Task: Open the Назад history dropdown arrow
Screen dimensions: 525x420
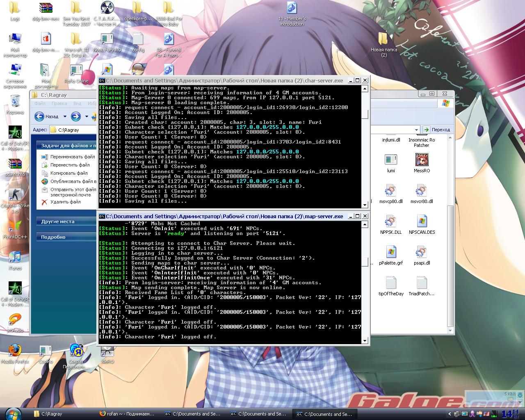Action: [65, 116]
